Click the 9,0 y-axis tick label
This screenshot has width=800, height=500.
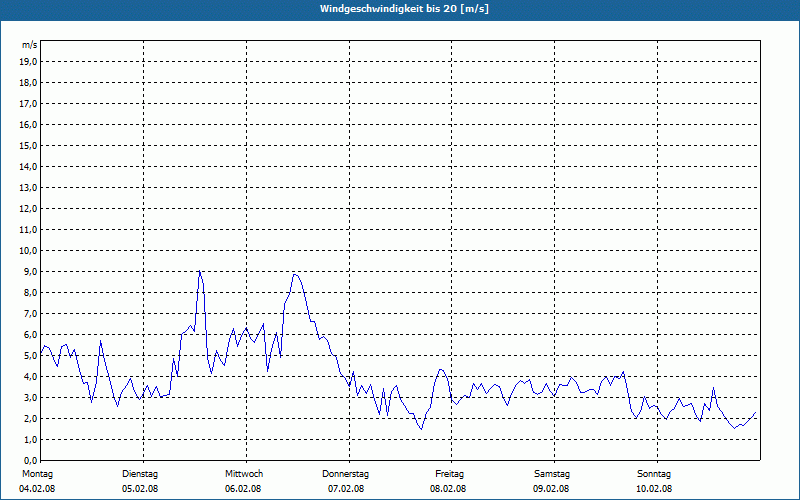coord(30,271)
